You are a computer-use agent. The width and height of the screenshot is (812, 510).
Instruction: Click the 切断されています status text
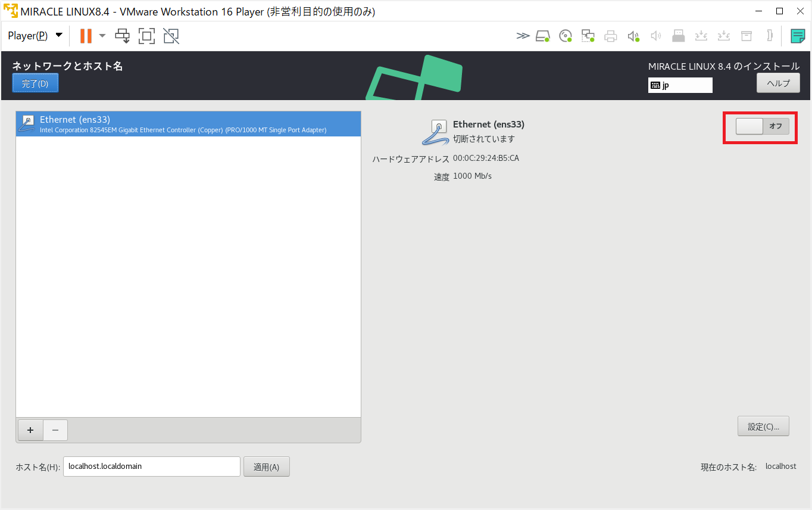click(x=484, y=139)
